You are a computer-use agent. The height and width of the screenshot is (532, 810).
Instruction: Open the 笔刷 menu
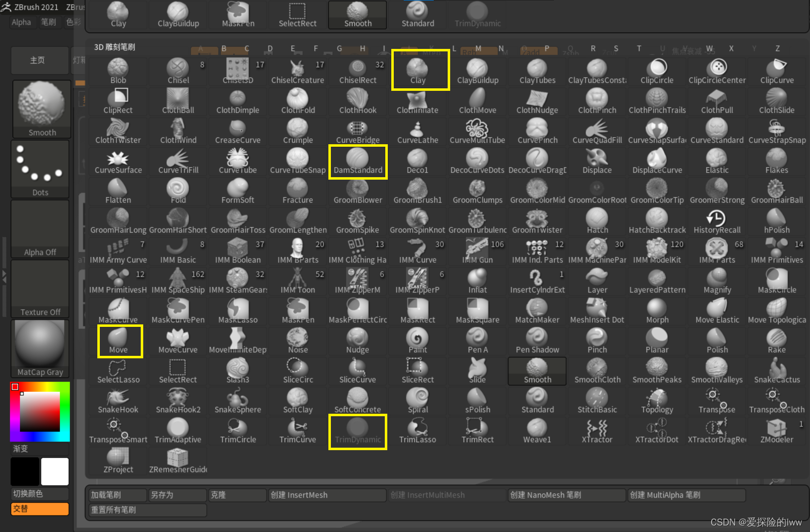48,22
